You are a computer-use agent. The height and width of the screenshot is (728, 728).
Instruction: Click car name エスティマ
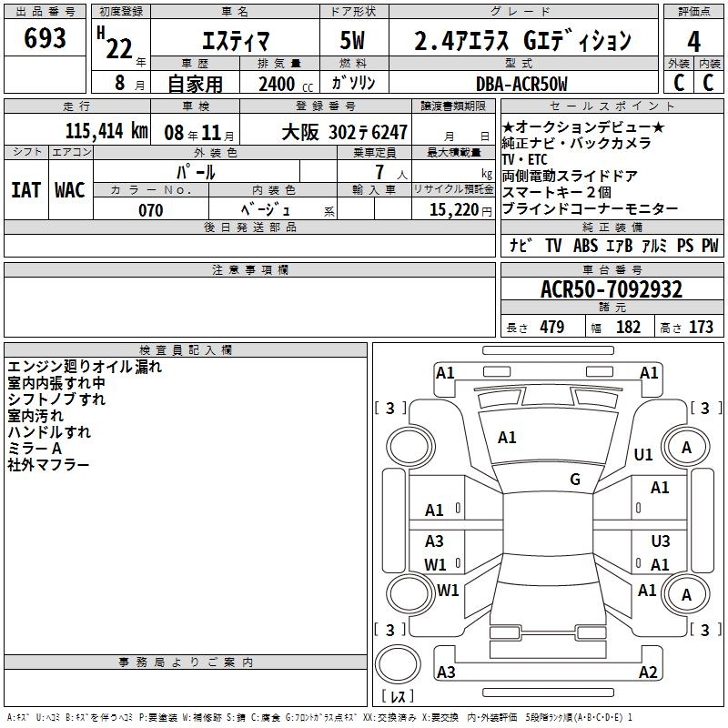pyautogui.click(x=235, y=41)
